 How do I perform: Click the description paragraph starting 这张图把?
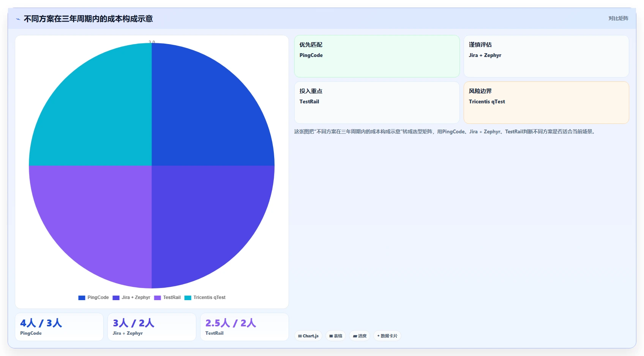tap(445, 131)
